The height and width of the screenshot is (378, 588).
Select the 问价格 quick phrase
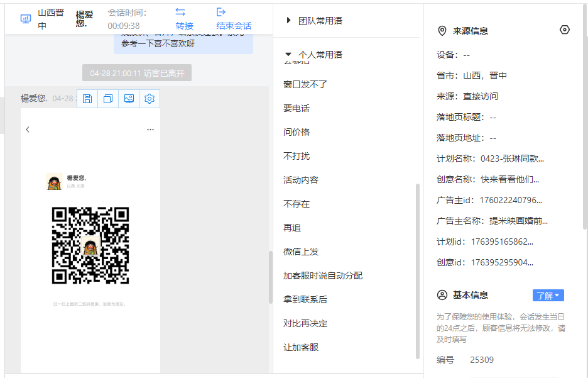coord(297,132)
